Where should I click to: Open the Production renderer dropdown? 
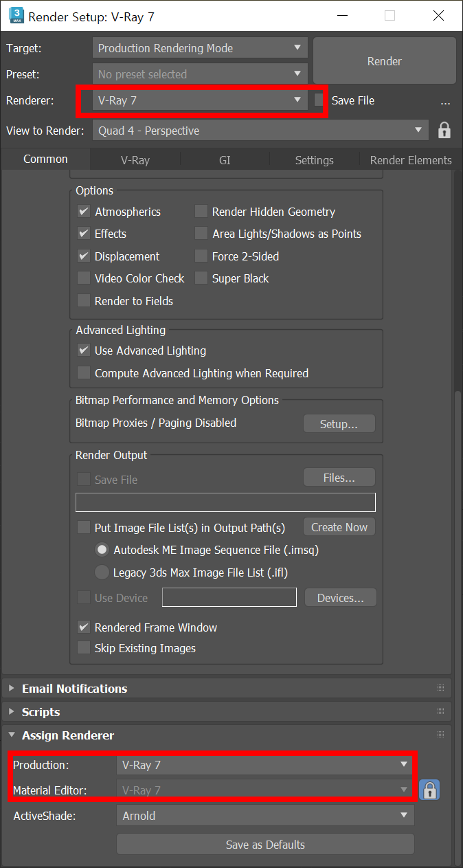point(265,764)
